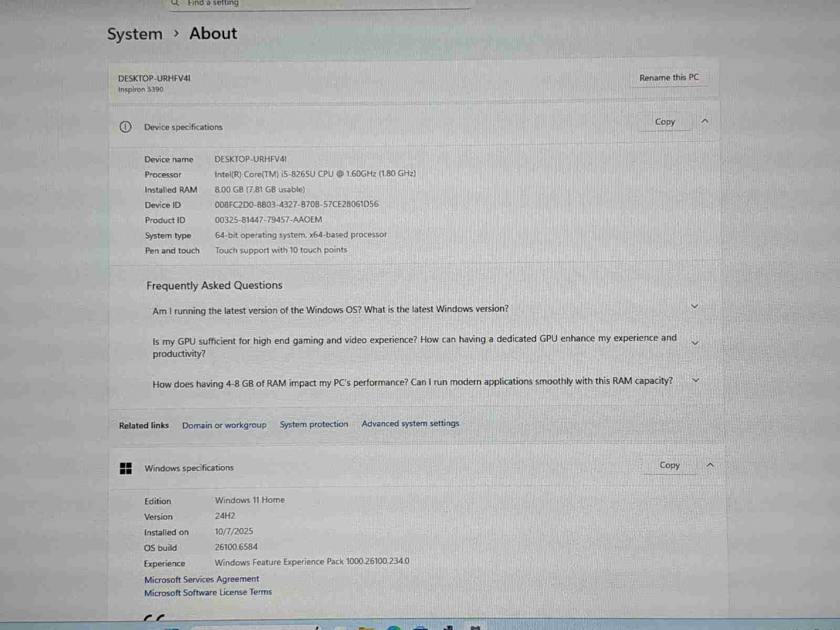Click the Windows logo beside Windows specifications

point(126,468)
